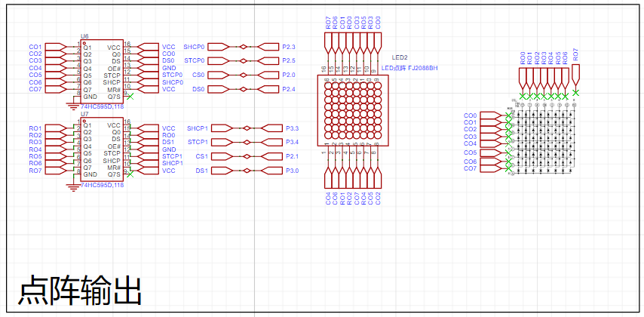
Task: Select the CS1 net label
Action: (x=201, y=157)
